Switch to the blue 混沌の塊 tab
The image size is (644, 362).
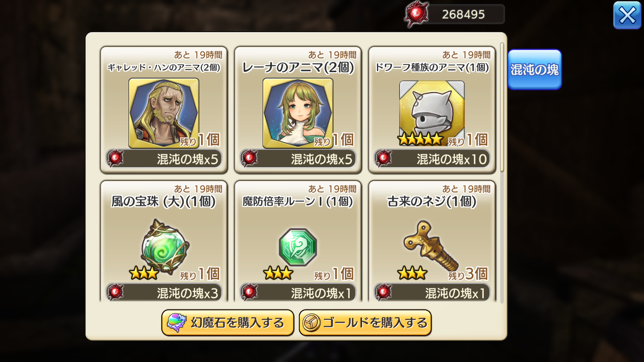coord(535,70)
